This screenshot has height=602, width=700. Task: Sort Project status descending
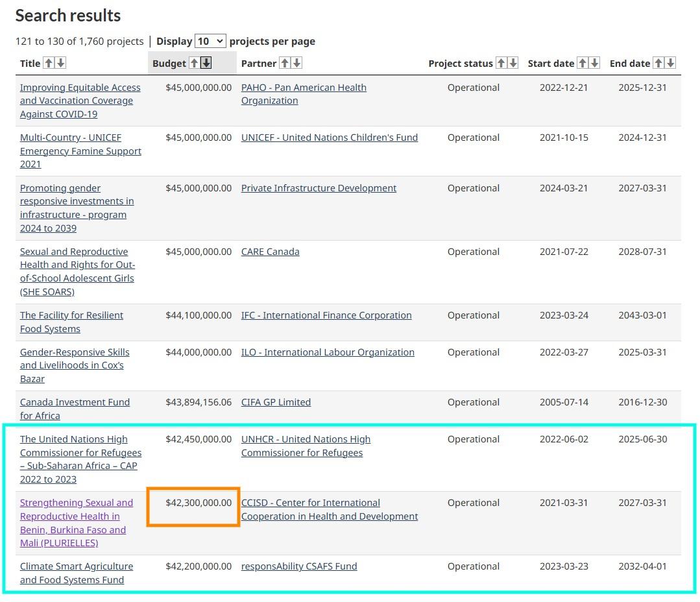[x=513, y=63]
